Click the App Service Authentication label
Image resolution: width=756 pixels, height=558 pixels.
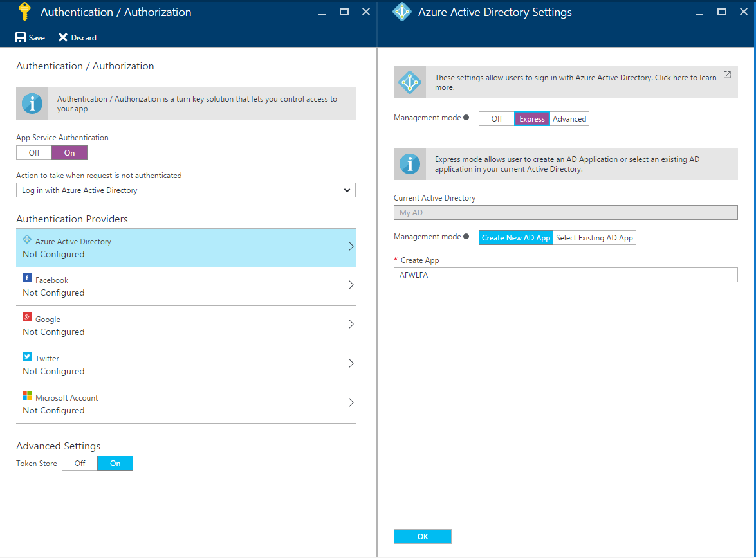click(62, 138)
